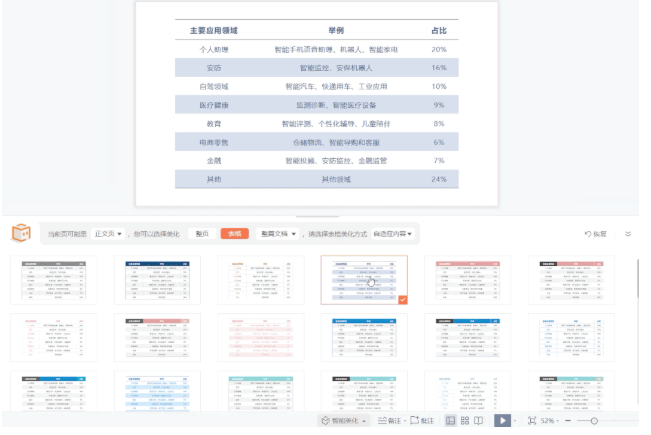Open the 整套文稿 scope dropdown
651x435 pixels.
click(278, 234)
